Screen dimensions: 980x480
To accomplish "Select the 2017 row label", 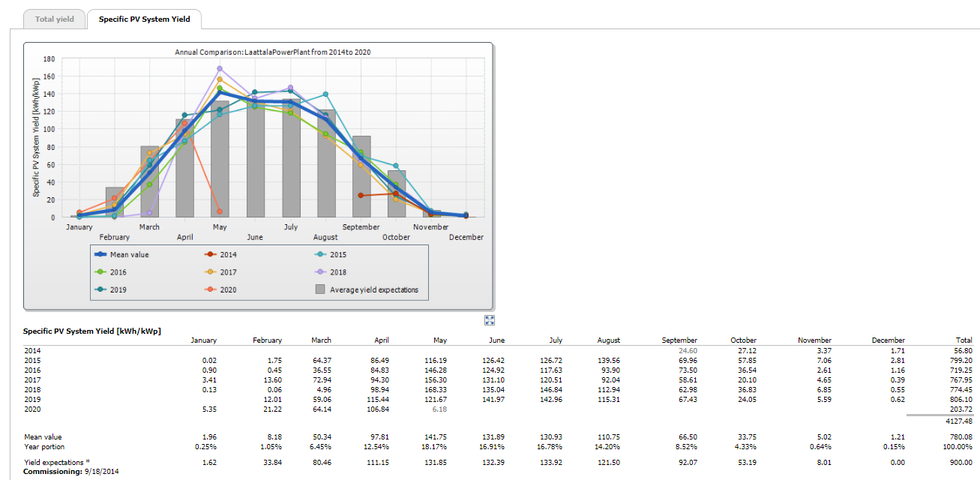I will click(x=32, y=379).
